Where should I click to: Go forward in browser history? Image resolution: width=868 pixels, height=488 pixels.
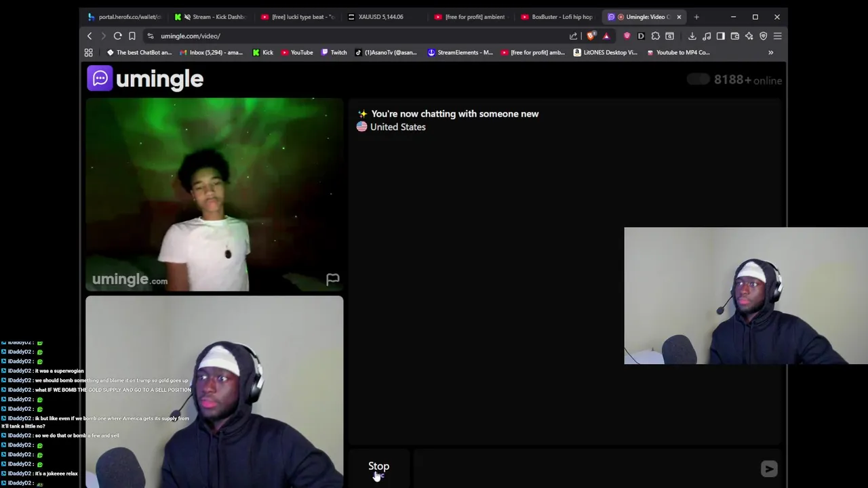click(x=103, y=36)
